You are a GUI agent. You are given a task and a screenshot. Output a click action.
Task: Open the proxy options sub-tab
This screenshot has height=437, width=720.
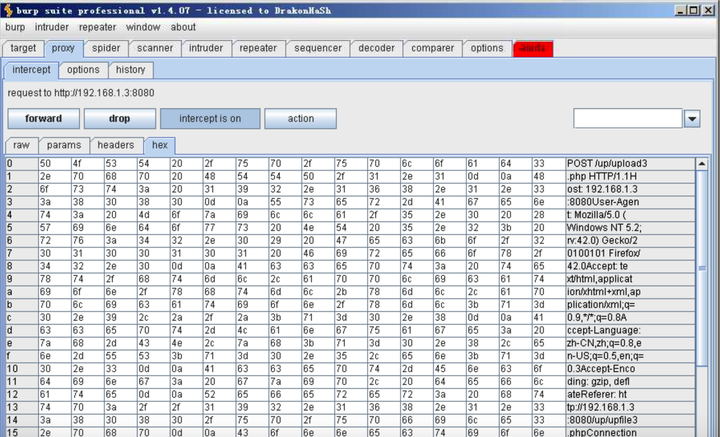83,70
